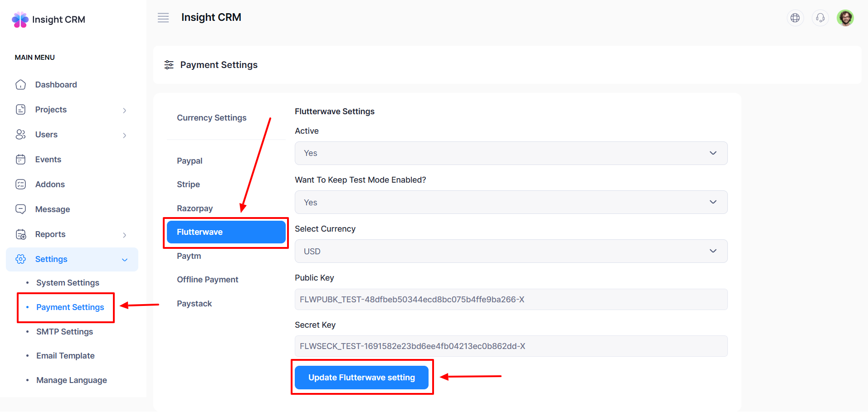Screen dimensions: 868x412
Task: Click into the Public Key field
Action: 511,300
